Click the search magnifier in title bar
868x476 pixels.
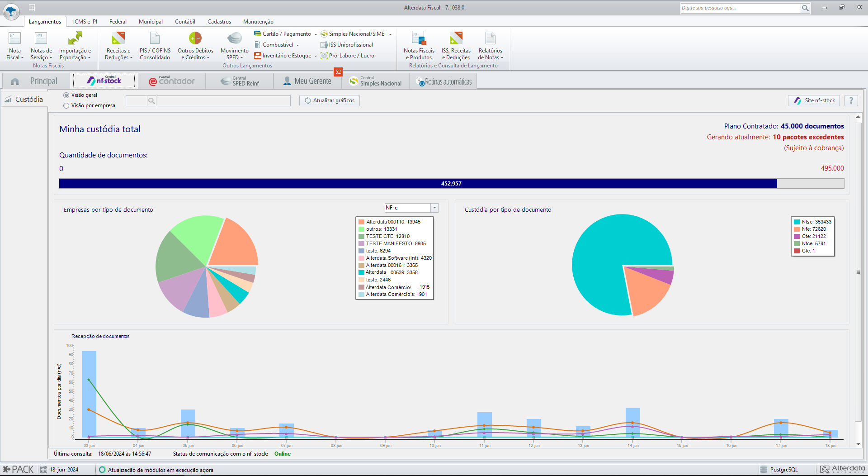805,8
